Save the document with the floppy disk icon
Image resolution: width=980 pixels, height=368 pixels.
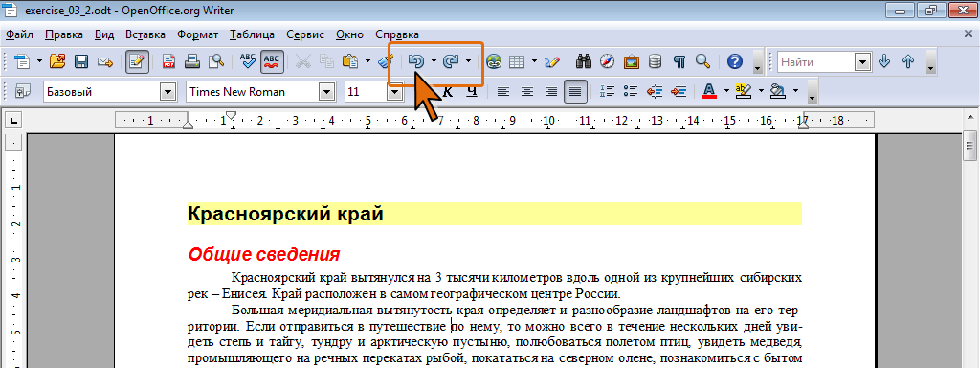tap(81, 61)
